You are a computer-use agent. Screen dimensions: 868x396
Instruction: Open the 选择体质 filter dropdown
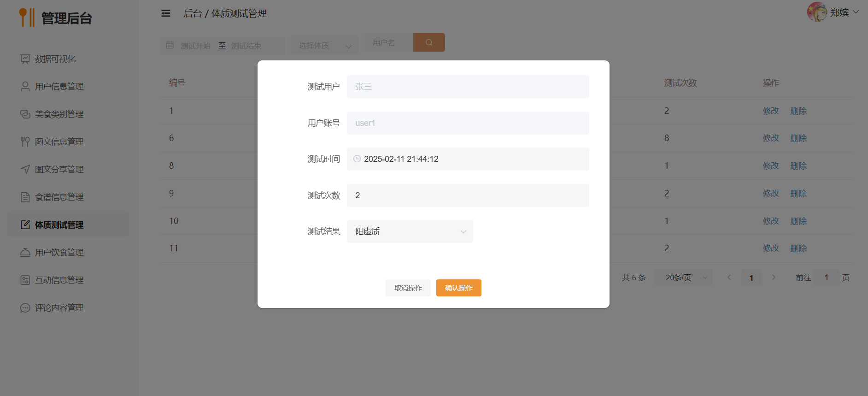point(324,46)
